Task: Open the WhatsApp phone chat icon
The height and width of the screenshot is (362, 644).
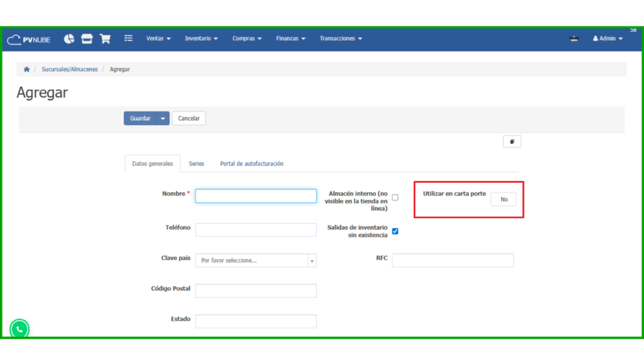Action: click(x=19, y=329)
